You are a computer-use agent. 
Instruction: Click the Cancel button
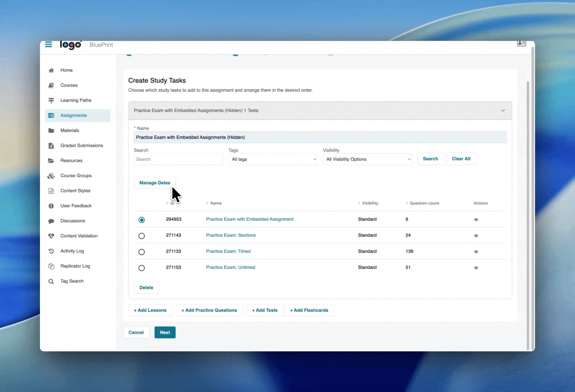[x=136, y=332]
